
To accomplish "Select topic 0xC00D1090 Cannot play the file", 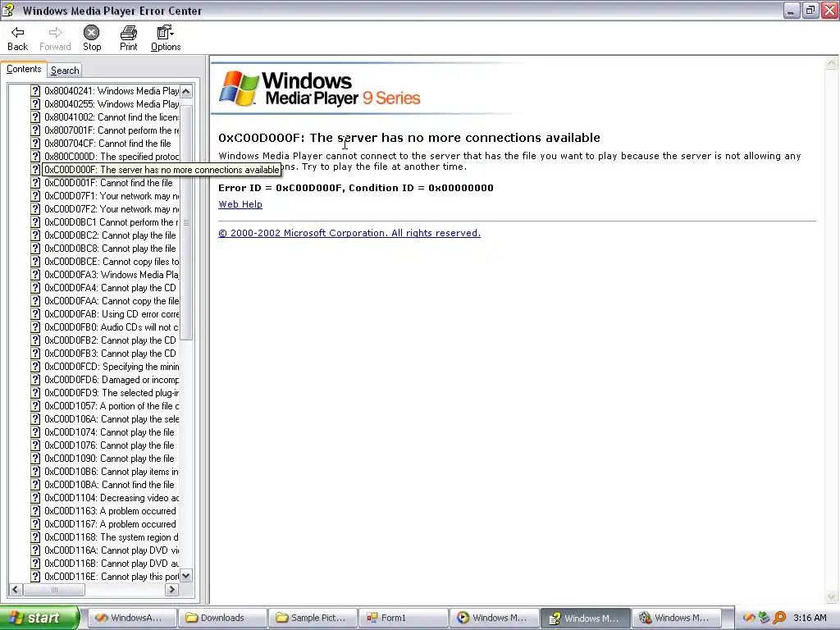I will 109,459.
